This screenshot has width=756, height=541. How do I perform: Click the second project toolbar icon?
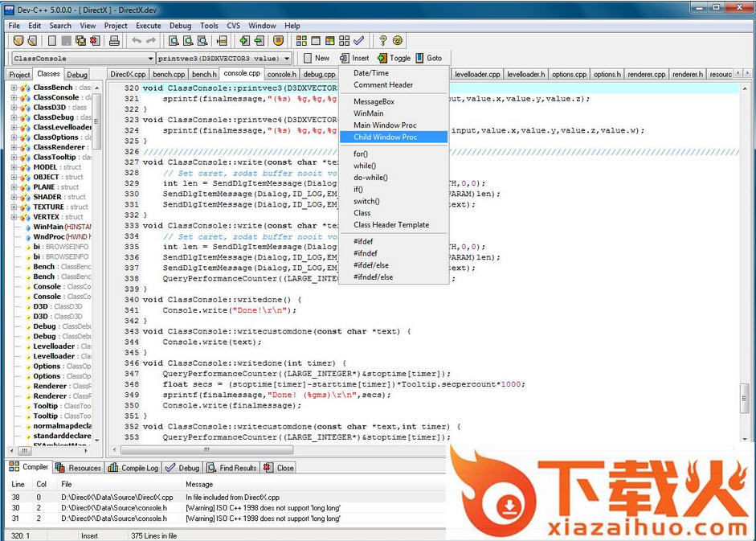click(32, 41)
